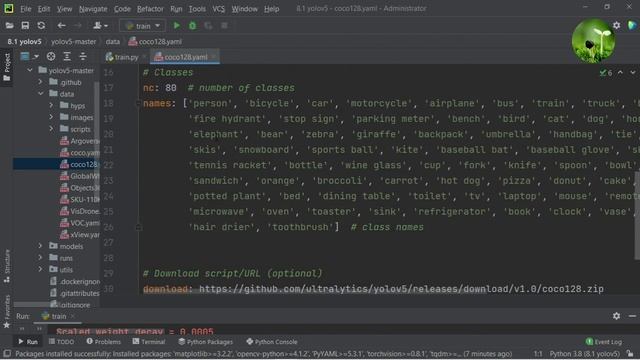Open IDE settings gear in top toolbar
The image size is (640, 360).
pyautogui.click(x=616, y=25)
